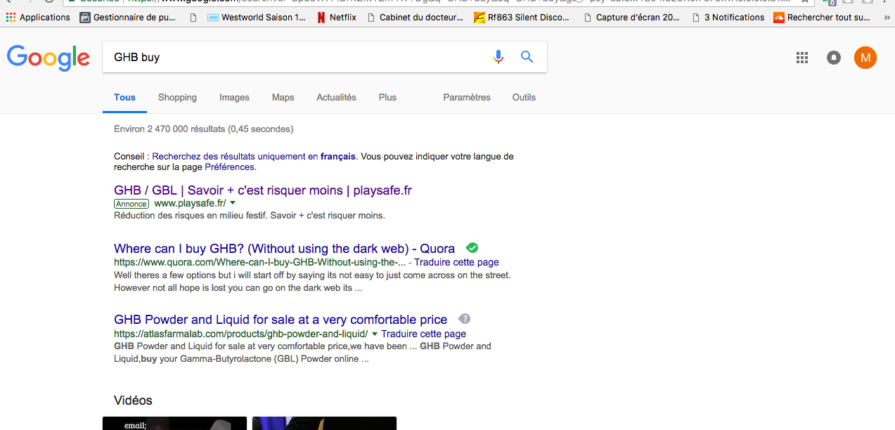Open Google notifications bell
Image resolution: width=895 pixels, height=430 pixels.
coord(833,57)
